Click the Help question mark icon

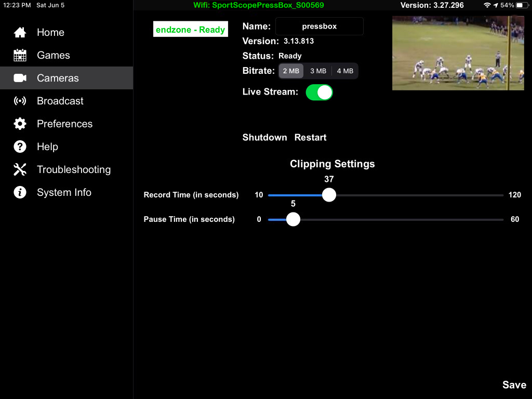20,147
